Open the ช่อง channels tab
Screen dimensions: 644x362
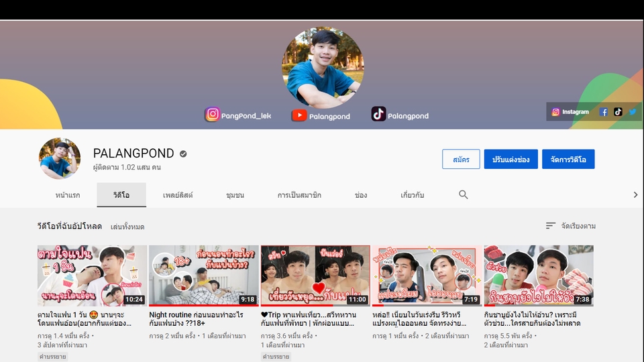click(361, 195)
